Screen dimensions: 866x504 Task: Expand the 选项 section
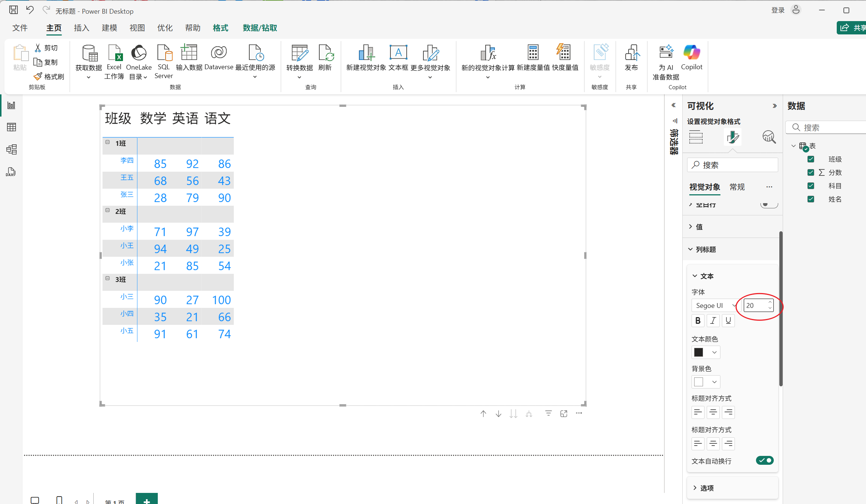point(706,488)
